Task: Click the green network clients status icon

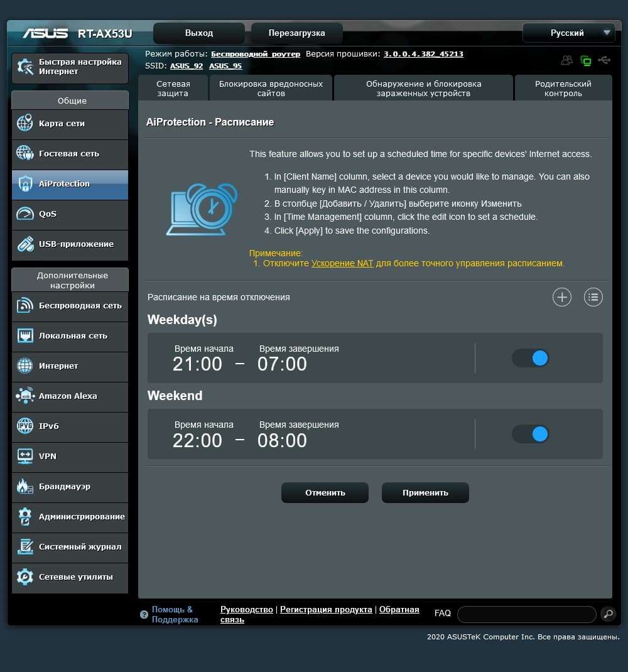Action: [585, 61]
